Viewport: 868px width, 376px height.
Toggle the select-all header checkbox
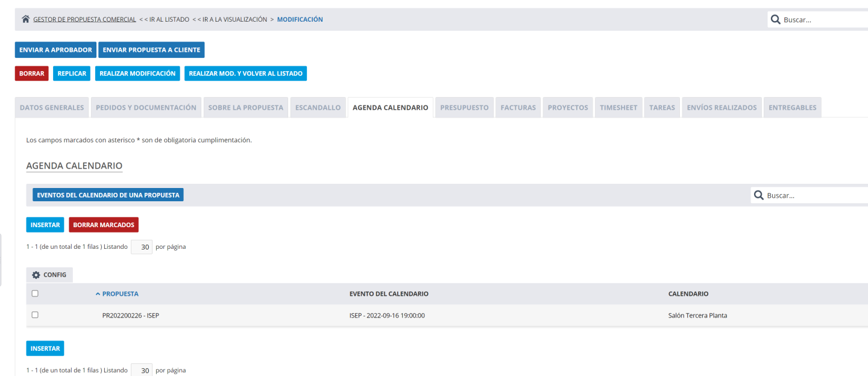point(35,293)
